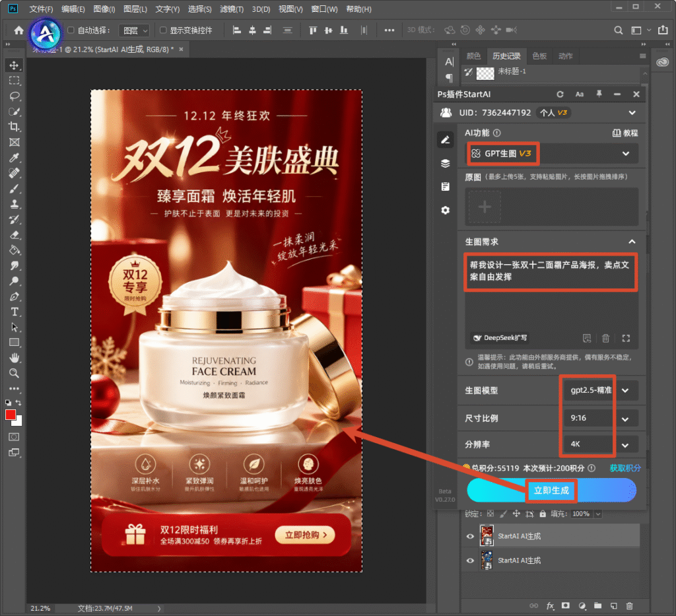Open StartAI layers sidebar icon
Viewport: 676px width, 616px height.
446,163
